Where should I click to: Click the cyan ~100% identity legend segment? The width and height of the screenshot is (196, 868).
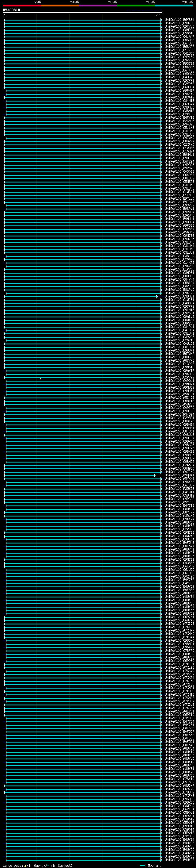[174, 6]
